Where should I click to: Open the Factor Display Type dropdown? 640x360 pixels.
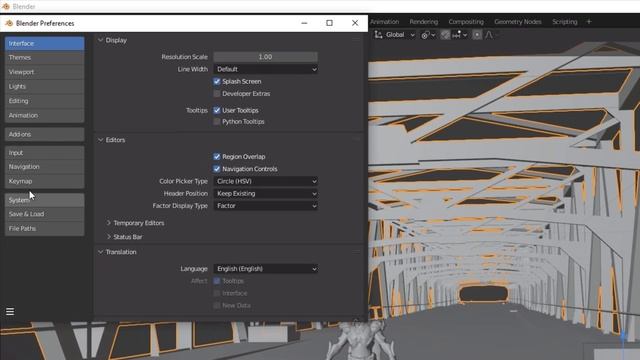pos(266,206)
